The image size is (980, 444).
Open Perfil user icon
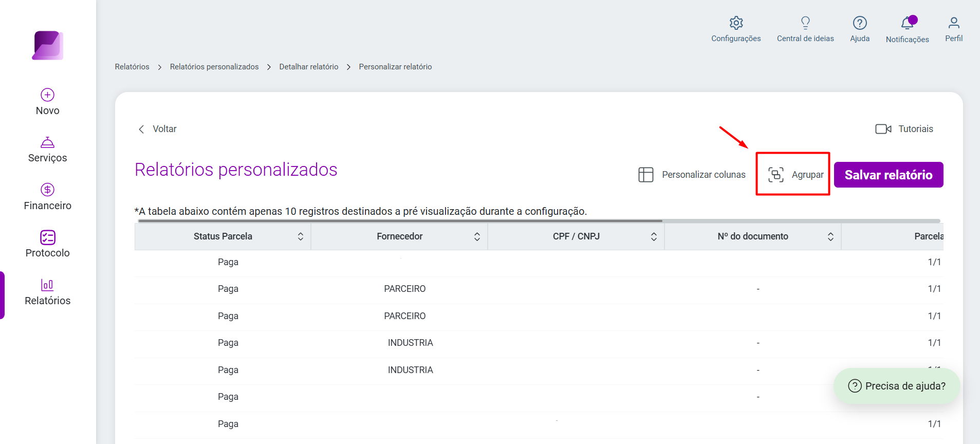tap(954, 23)
